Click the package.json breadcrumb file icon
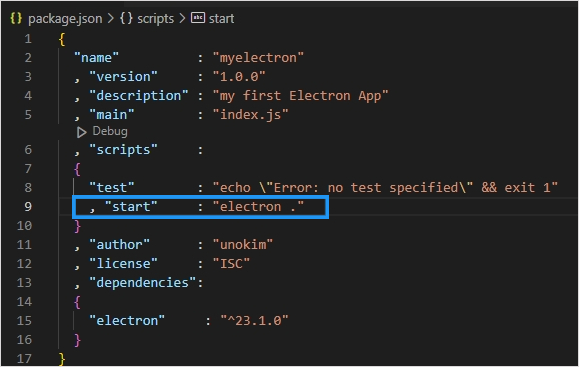 click(x=16, y=18)
